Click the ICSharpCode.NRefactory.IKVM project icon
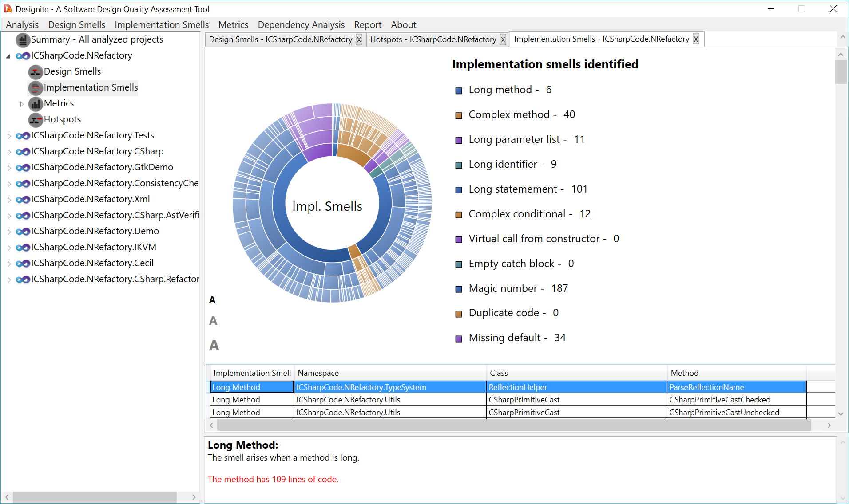 [x=23, y=248]
